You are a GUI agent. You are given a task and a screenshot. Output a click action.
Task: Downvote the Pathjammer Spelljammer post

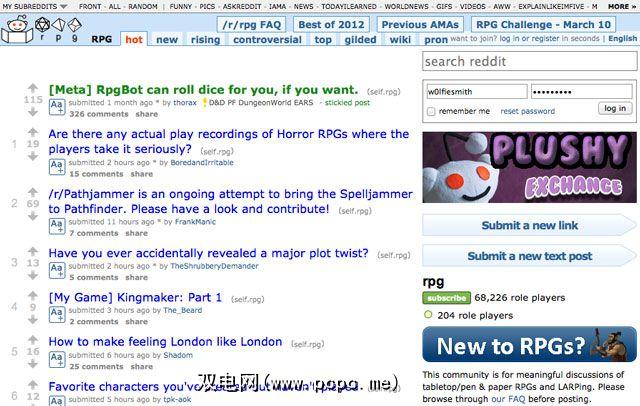click(x=33, y=217)
